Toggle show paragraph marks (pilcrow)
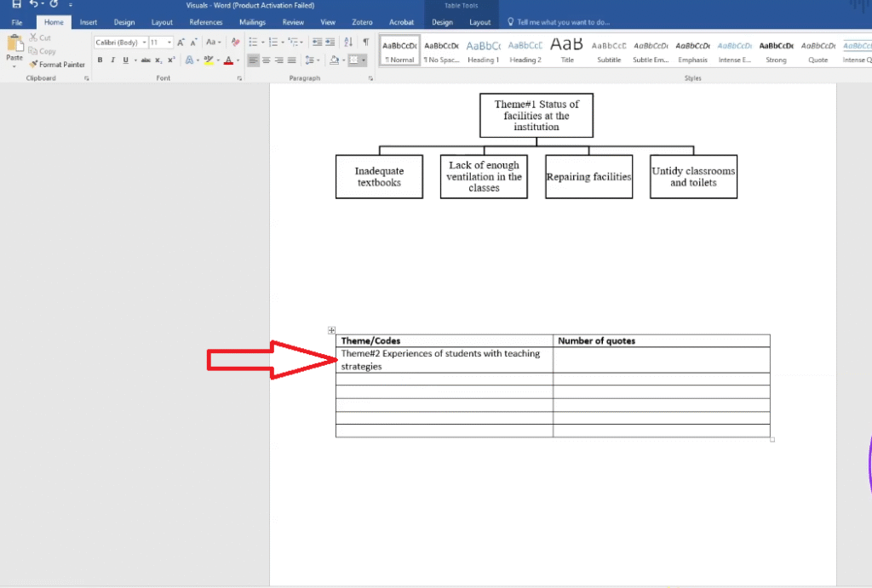872x588 pixels. [x=366, y=42]
